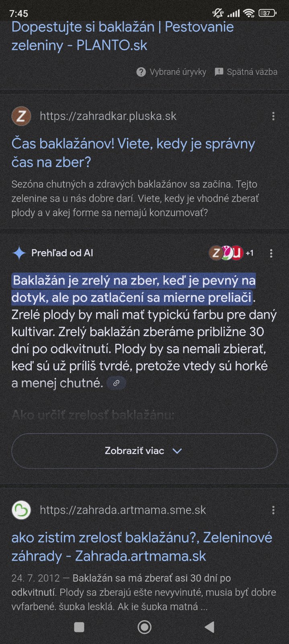Expand AI overview with Zobraziť viac

coord(135,451)
